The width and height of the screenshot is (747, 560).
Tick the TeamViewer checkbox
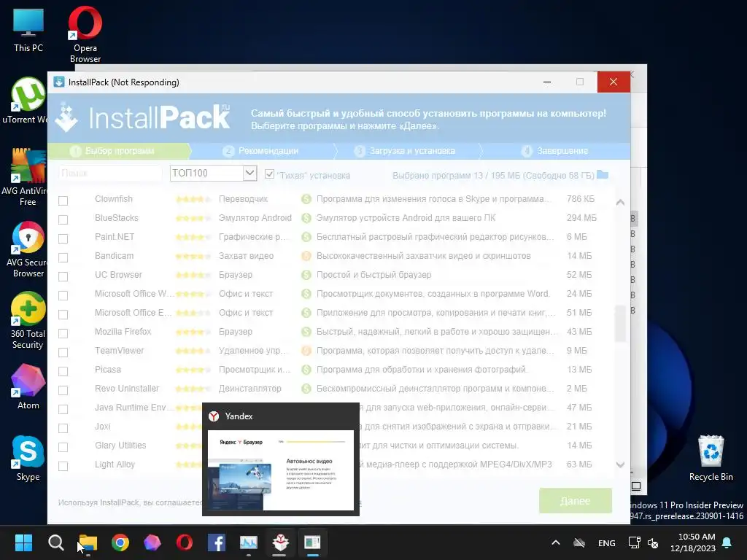(x=63, y=352)
